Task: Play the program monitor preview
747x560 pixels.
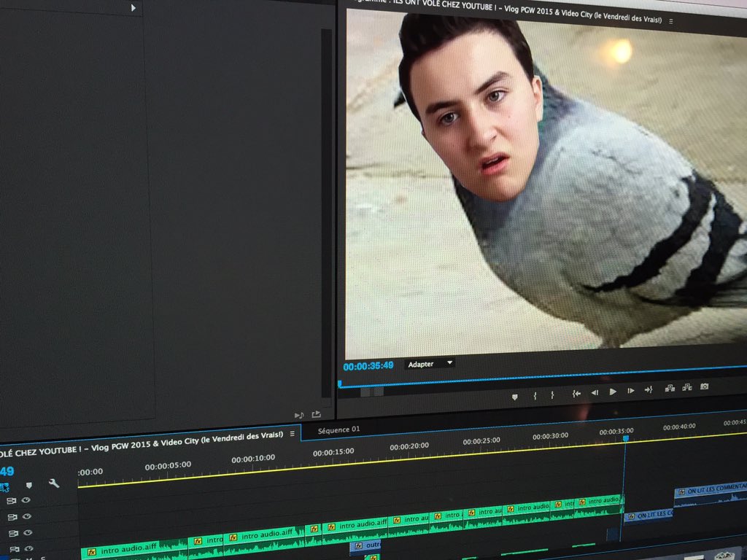Action: click(x=613, y=392)
